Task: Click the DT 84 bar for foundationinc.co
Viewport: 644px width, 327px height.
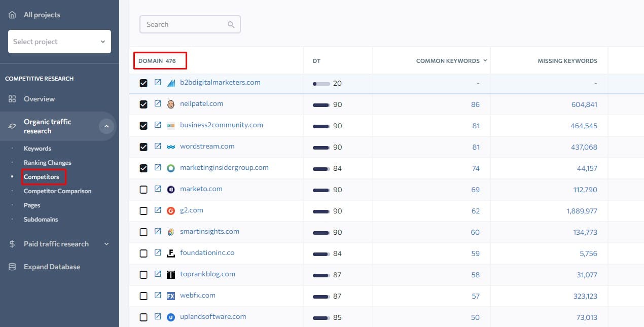Action: click(x=321, y=254)
